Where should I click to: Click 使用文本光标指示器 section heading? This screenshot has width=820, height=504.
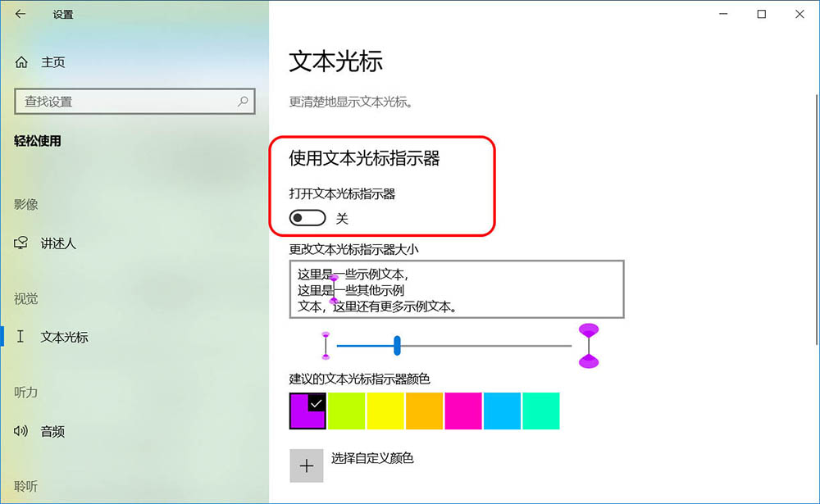365,158
